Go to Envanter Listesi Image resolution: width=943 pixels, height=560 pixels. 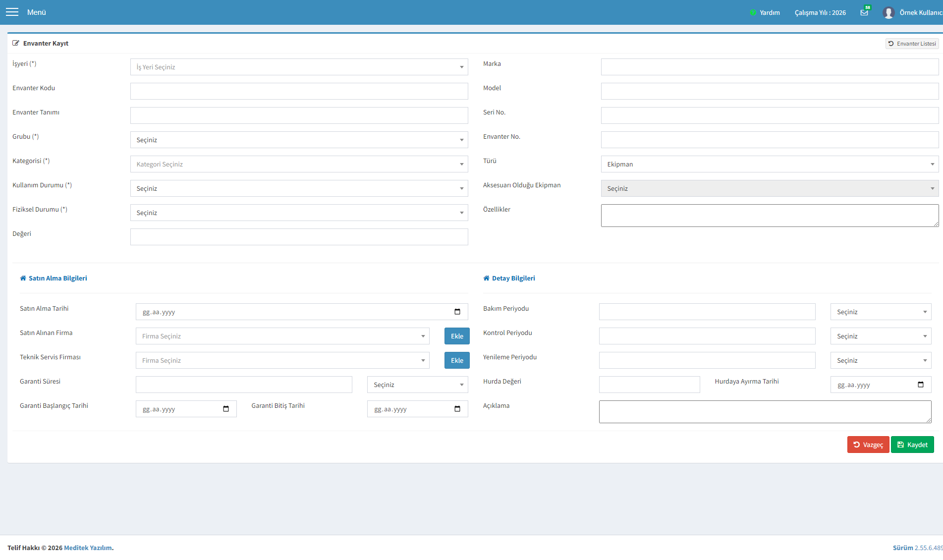click(912, 44)
